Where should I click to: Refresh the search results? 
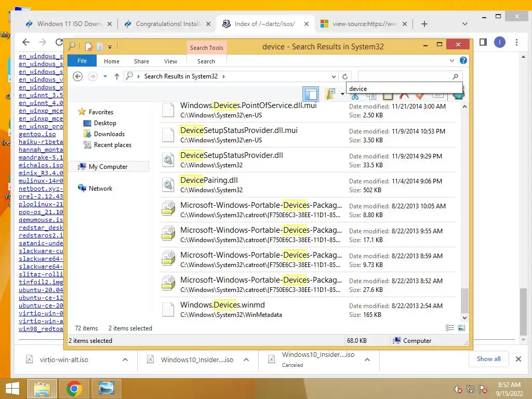pyautogui.click(x=345, y=77)
